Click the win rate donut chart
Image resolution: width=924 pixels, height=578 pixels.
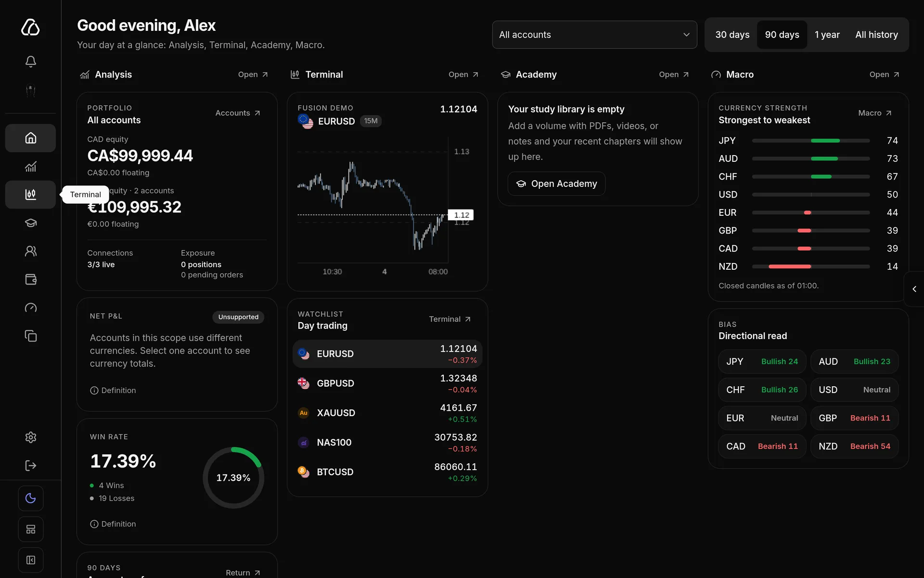(233, 478)
